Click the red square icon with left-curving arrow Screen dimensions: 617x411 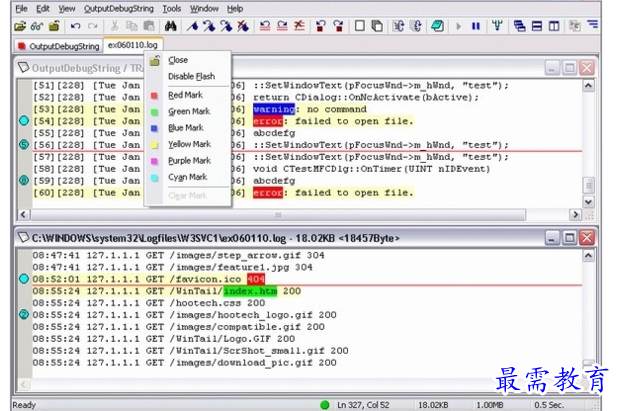click(321, 26)
